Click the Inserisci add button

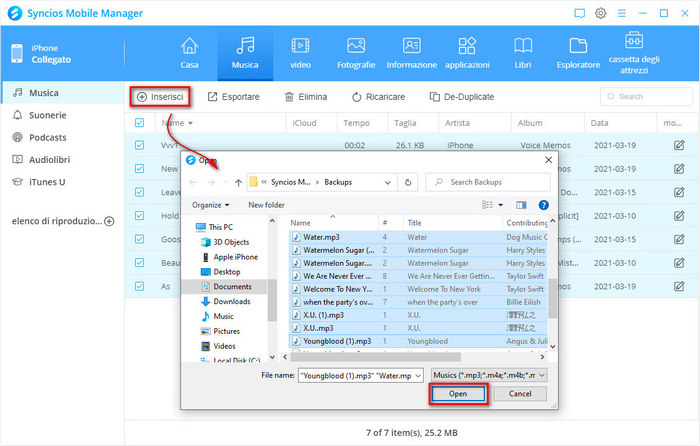pyautogui.click(x=160, y=97)
